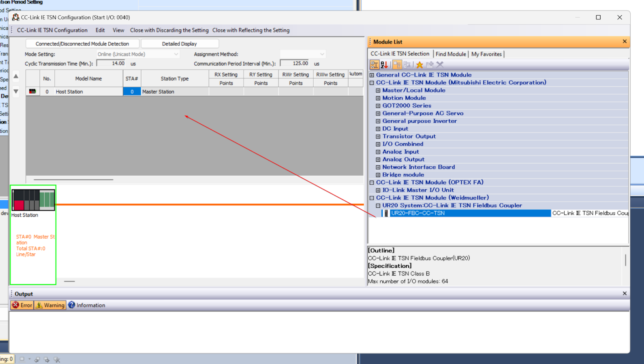Expand the Transistor Output node
This screenshot has width=644, height=364.
pyautogui.click(x=378, y=136)
